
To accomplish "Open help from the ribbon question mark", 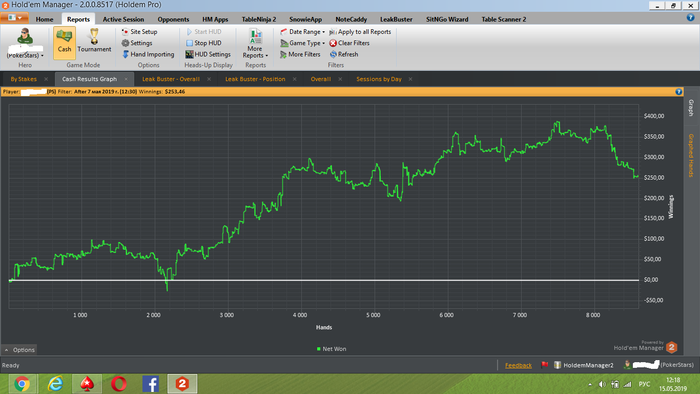I will [x=690, y=18].
